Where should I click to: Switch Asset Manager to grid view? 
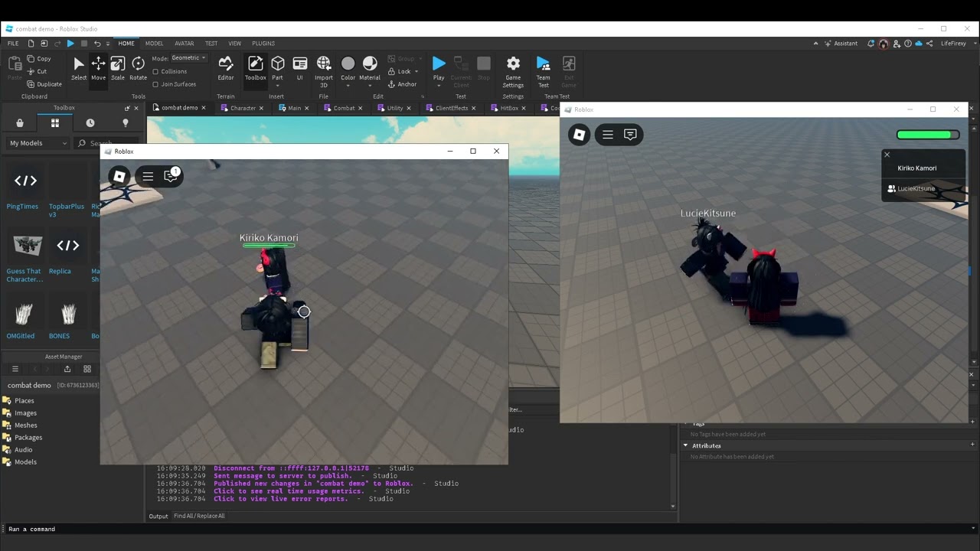pyautogui.click(x=87, y=369)
